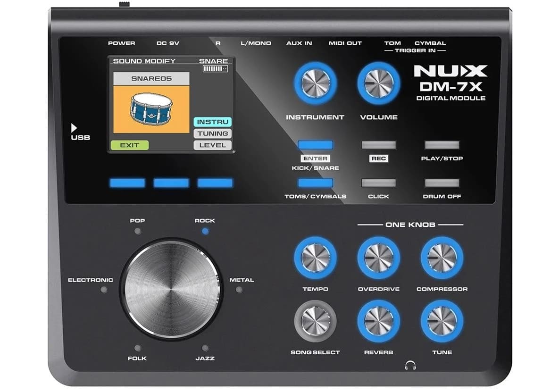Click the DM-7X model name
This screenshot has height=392, width=559.
(451, 87)
